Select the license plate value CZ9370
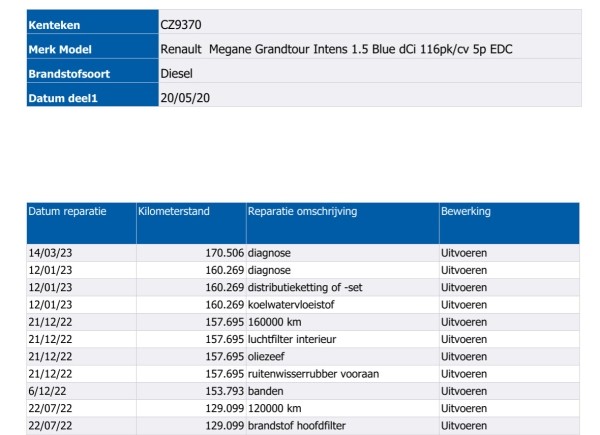This screenshot has width=600, height=435. (186, 24)
